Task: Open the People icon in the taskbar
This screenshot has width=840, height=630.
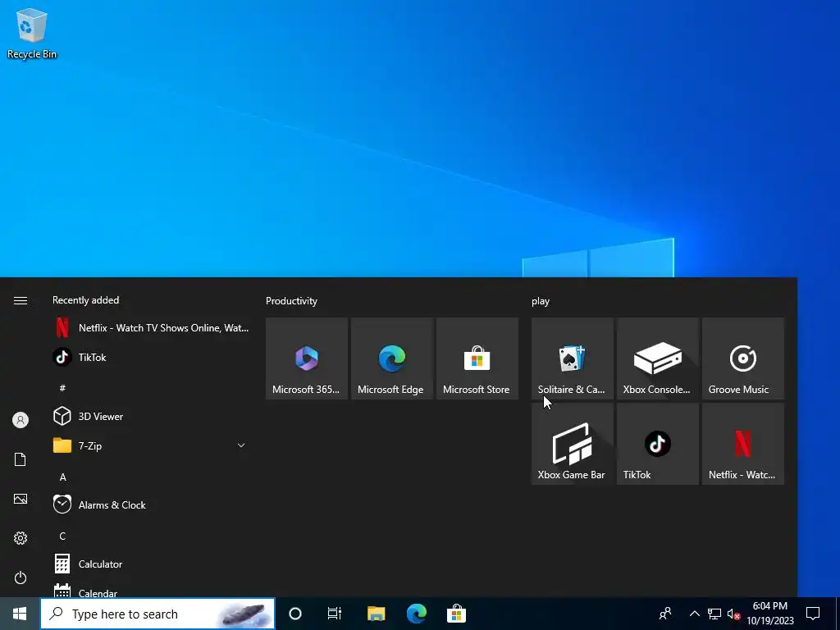Action: pos(665,614)
